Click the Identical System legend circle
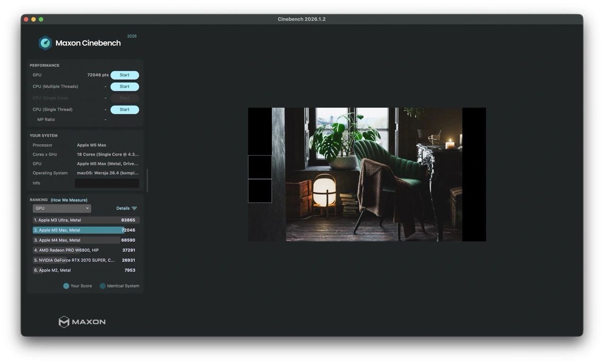604x364 pixels. 102,286
